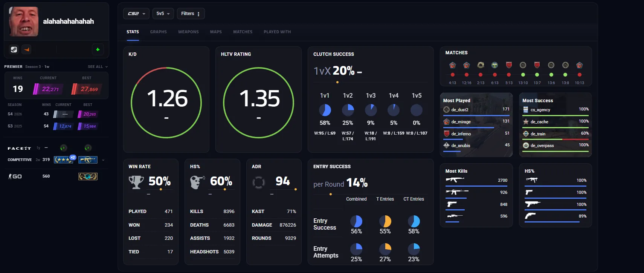Open the match with score 13:7

[x=537, y=74]
